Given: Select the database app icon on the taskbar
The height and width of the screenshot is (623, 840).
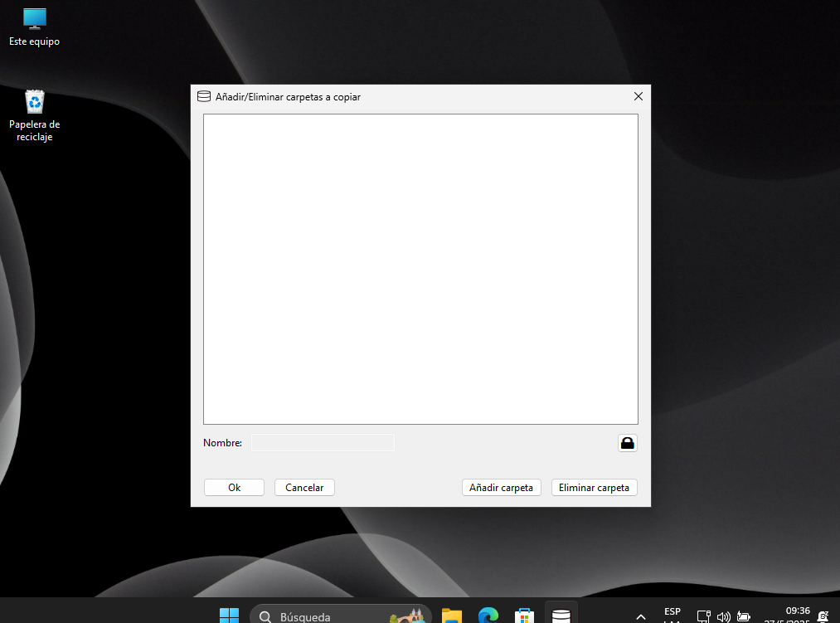Looking at the screenshot, I should tap(561, 614).
